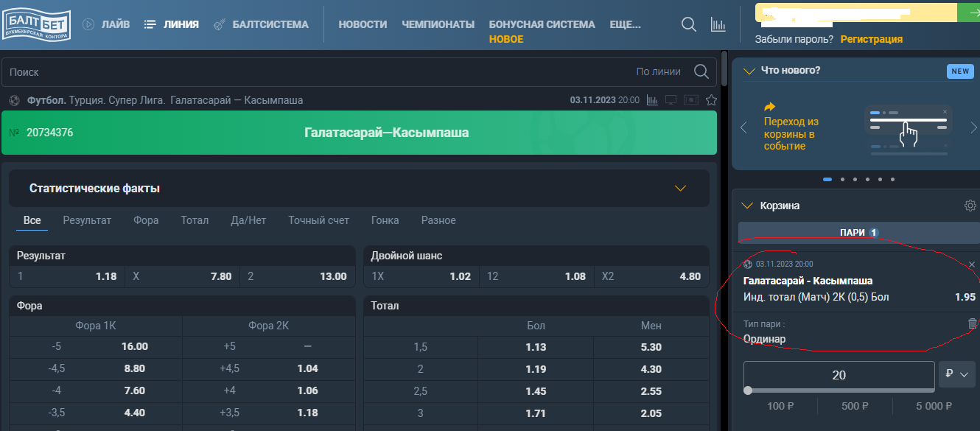Open match statistics icon beside the event date

(652, 100)
